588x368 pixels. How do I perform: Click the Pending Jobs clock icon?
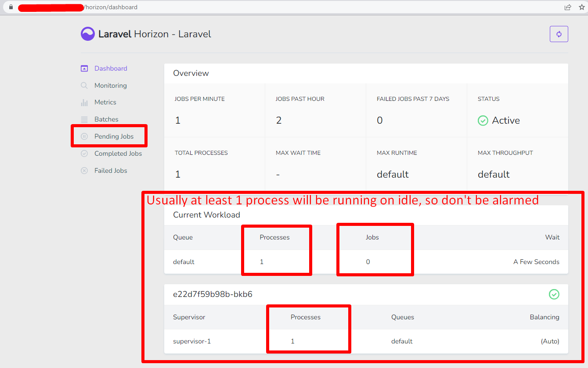(x=84, y=136)
